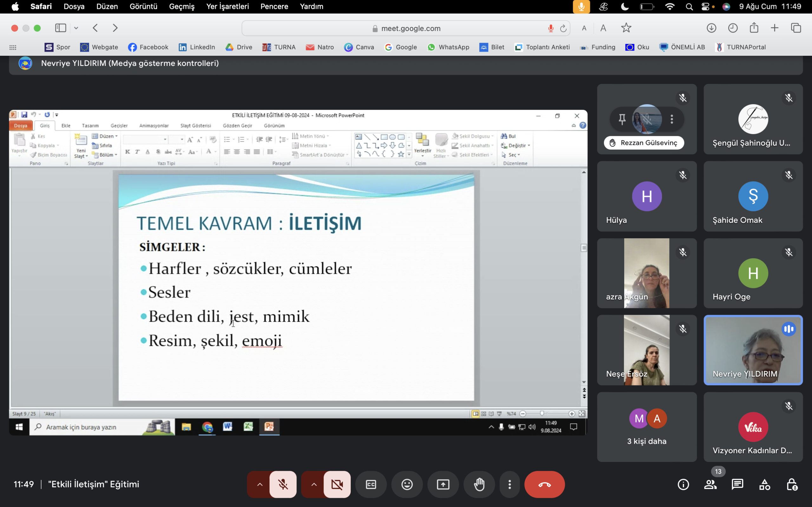
Task: Turn on the camera toggle
Action: pyautogui.click(x=337, y=484)
